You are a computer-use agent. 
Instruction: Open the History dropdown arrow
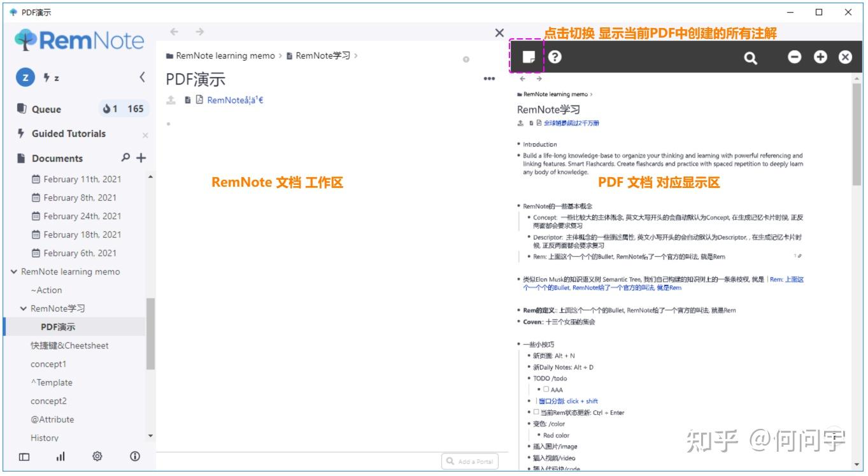tap(150, 435)
